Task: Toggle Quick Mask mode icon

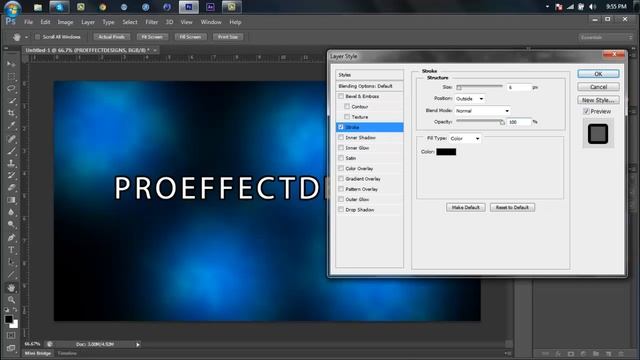Action: 11,336
